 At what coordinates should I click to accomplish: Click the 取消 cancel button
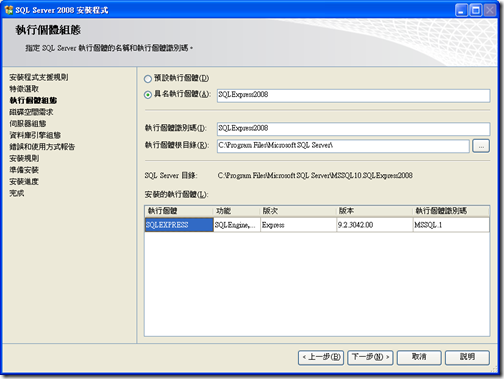[419, 357]
